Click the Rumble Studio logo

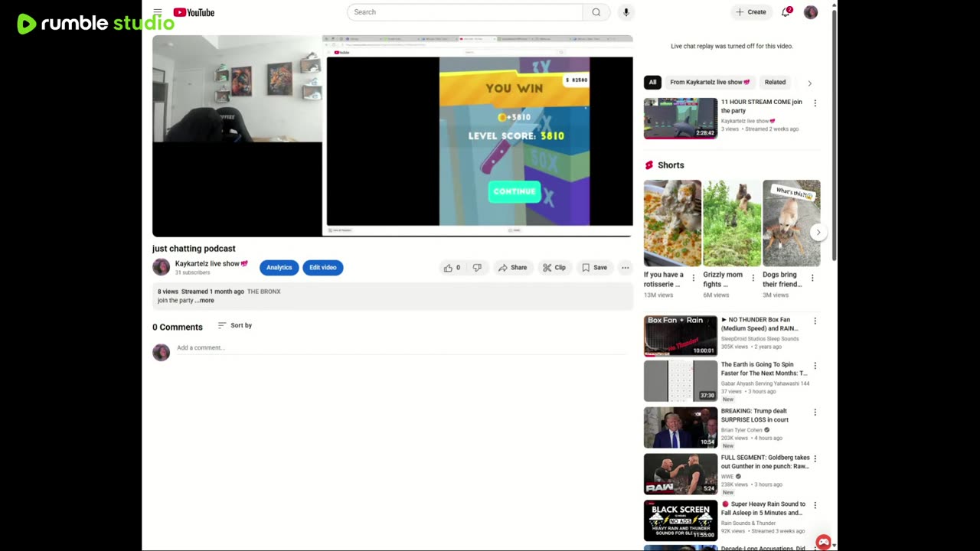click(x=95, y=24)
